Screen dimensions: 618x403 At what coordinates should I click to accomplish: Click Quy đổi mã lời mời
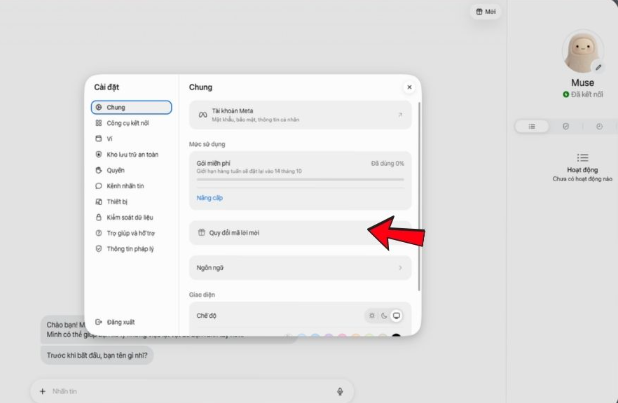300,233
